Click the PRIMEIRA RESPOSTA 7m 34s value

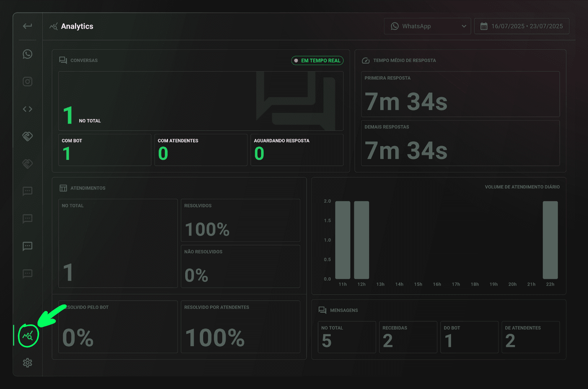tap(406, 102)
